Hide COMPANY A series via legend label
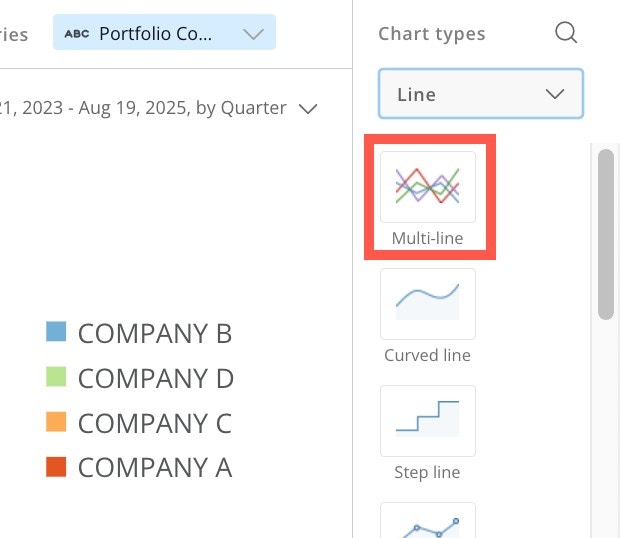 point(154,467)
